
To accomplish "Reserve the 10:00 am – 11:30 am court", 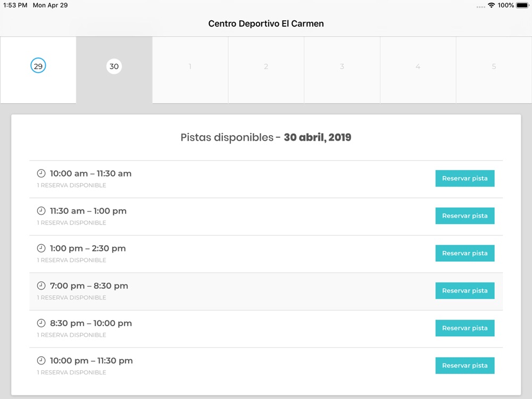I will coord(465,178).
